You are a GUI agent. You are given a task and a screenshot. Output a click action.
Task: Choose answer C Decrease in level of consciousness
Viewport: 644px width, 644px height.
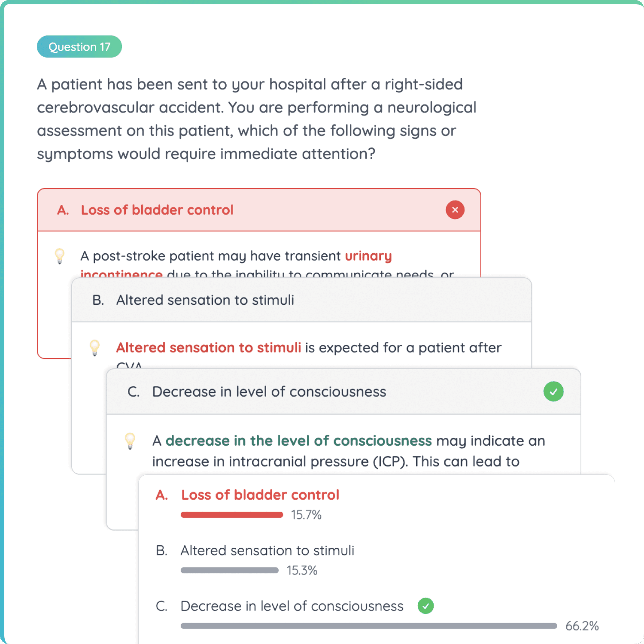pyautogui.click(x=269, y=391)
